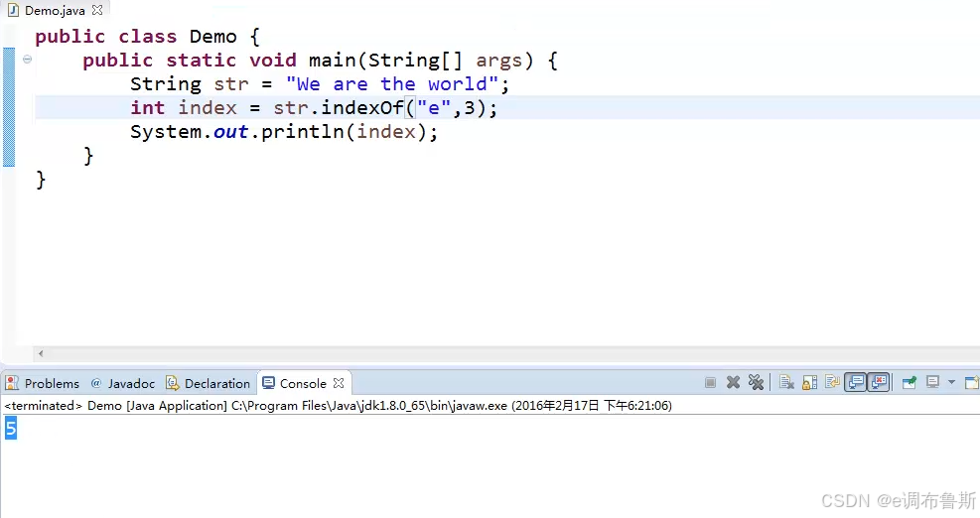The width and height of the screenshot is (980, 518).
Task: Click the console output value 5
Action: point(11,428)
